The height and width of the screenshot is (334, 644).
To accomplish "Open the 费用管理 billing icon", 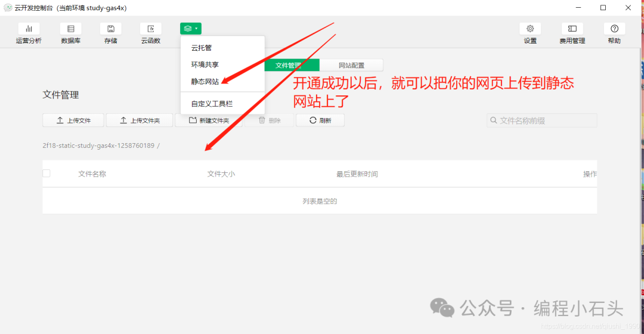I will (572, 29).
